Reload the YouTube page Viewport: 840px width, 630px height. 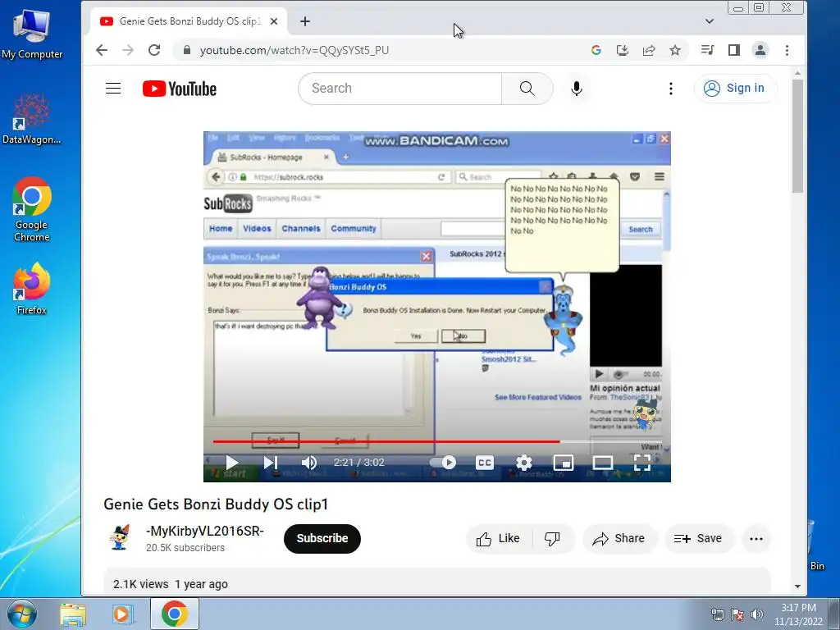[x=154, y=50]
